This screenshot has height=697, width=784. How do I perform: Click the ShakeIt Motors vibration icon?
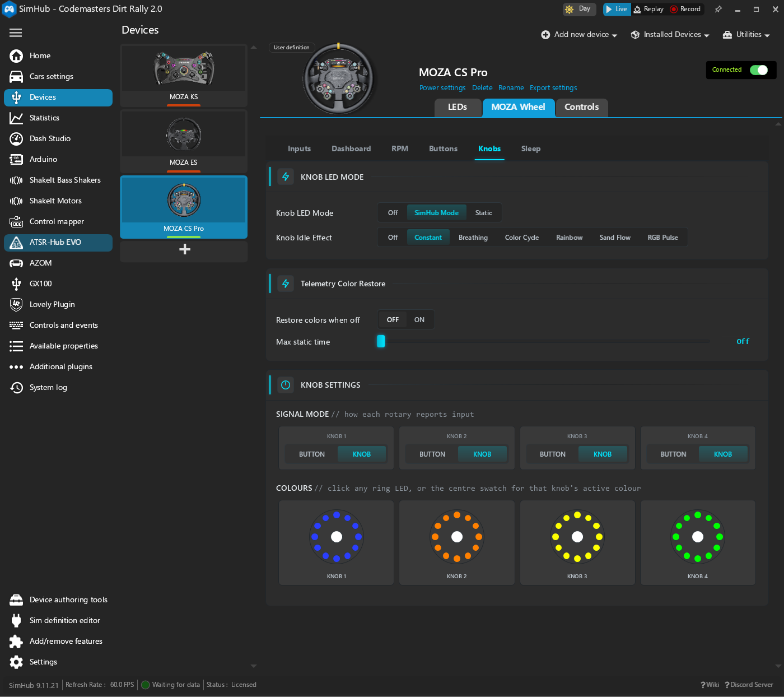point(16,201)
